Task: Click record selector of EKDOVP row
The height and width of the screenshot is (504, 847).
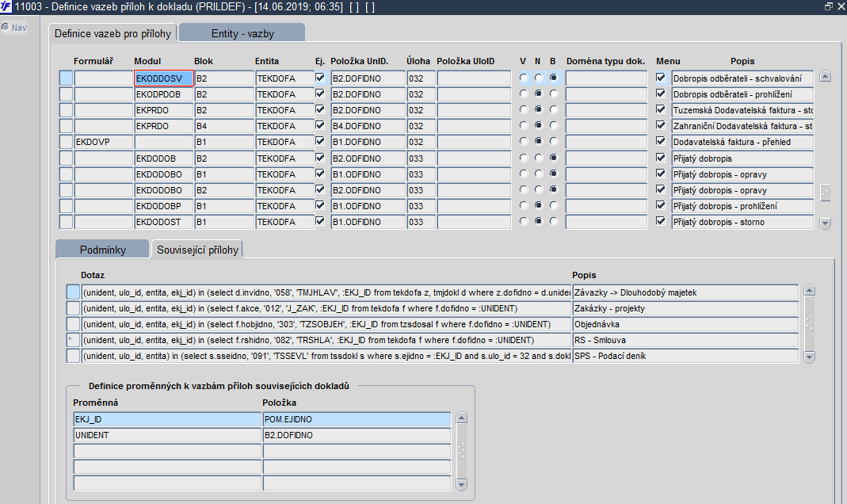Action: (x=66, y=142)
